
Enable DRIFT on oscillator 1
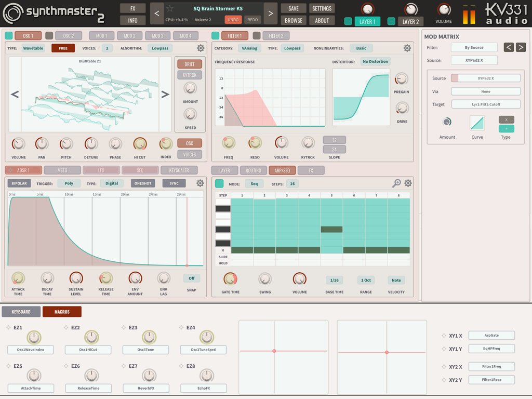pos(190,63)
